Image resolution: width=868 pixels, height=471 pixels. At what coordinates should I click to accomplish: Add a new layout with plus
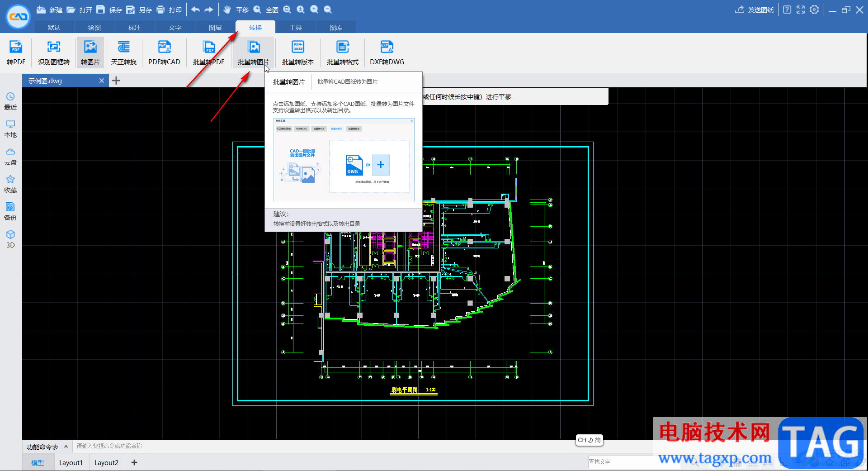(134, 462)
